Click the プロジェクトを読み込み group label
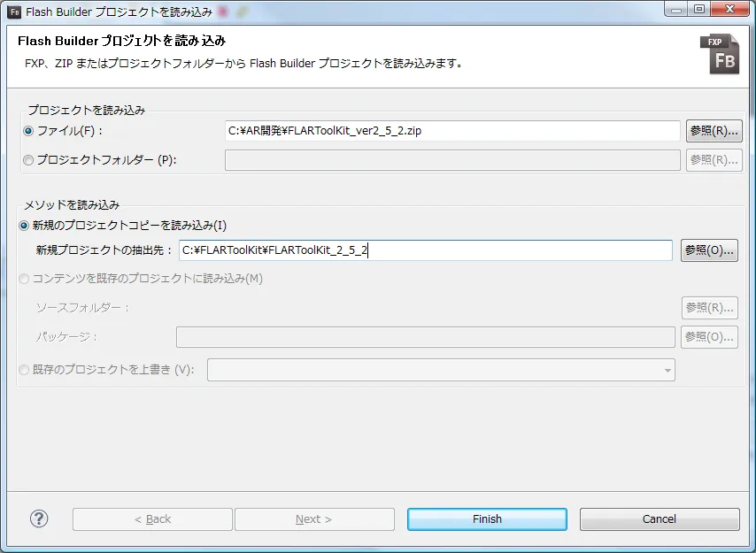 tap(86, 111)
